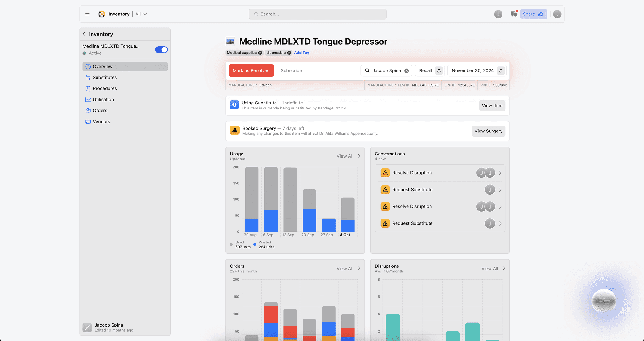Expand the All inventory filter dropdown
The height and width of the screenshot is (341, 644).
click(x=141, y=14)
